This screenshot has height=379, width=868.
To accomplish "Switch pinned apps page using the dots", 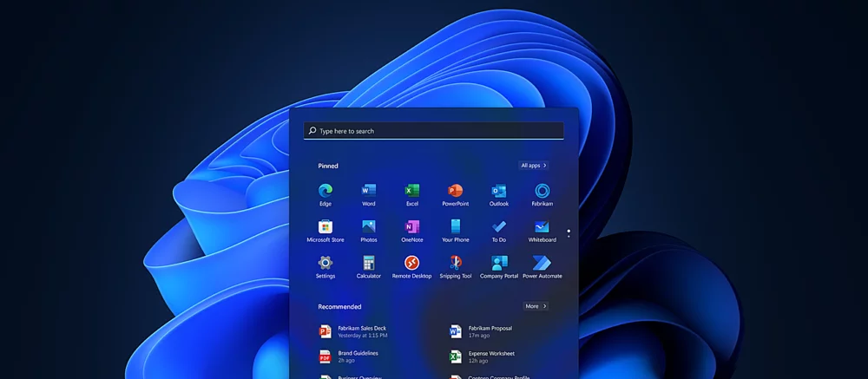I will click(569, 232).
